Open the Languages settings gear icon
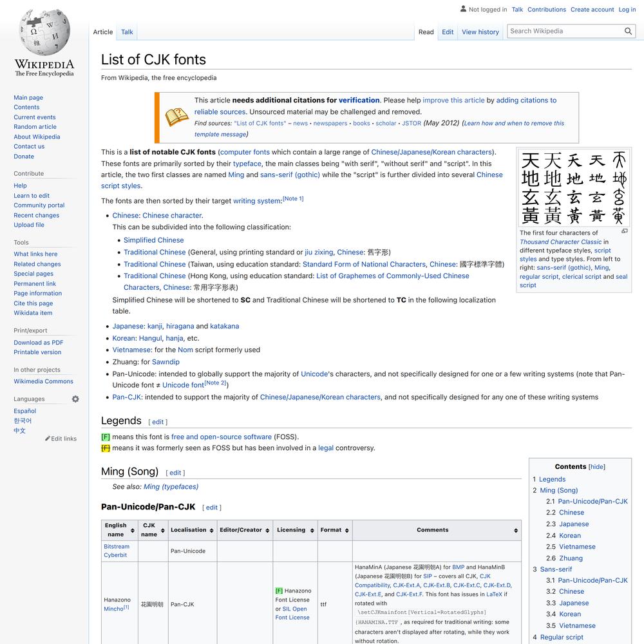Screen dimensions: 644x644 coord(75,399)
